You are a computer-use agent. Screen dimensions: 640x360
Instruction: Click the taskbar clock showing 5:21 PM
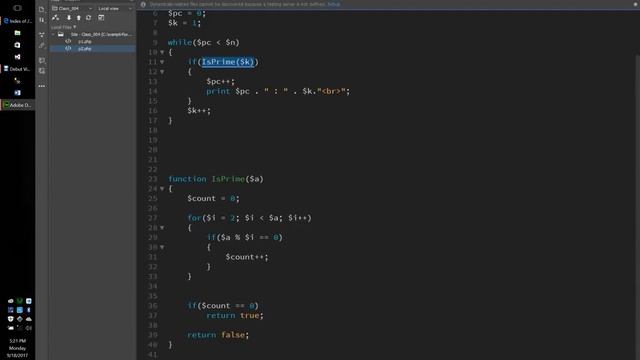point(17,348)
